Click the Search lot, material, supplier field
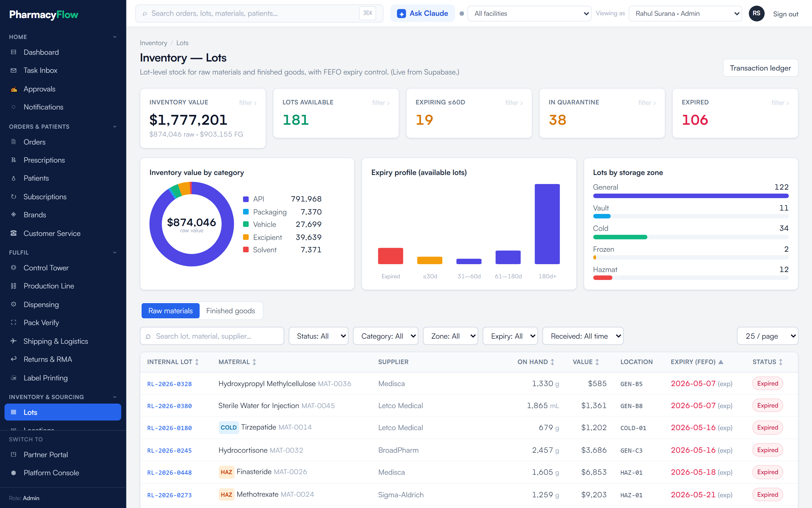The image size is (812, 508). point(212,336)
